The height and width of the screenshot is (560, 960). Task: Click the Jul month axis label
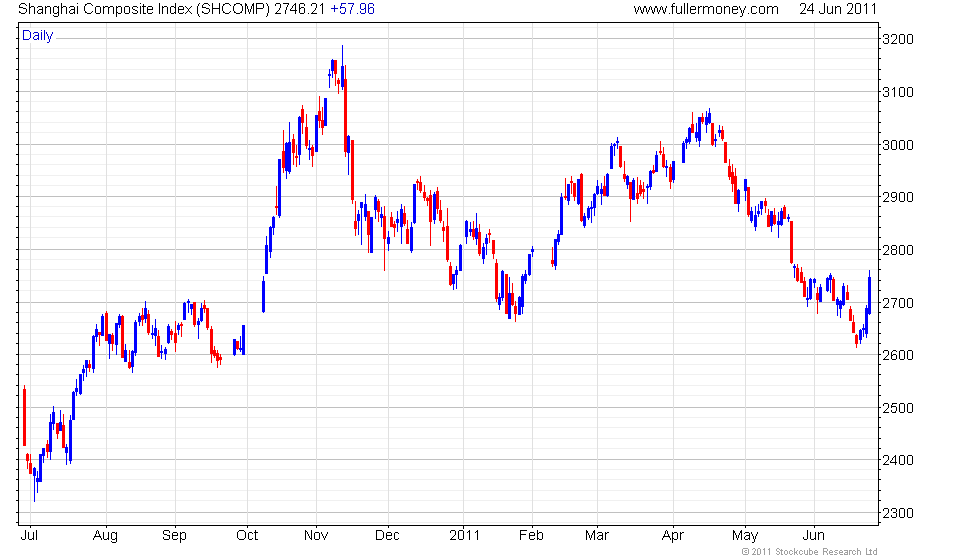[x=29, y=536]
